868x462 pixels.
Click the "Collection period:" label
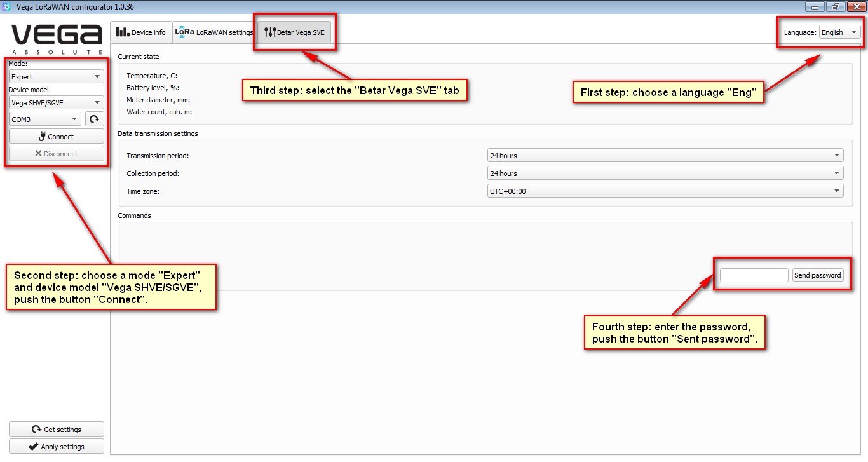click(153, 173)
